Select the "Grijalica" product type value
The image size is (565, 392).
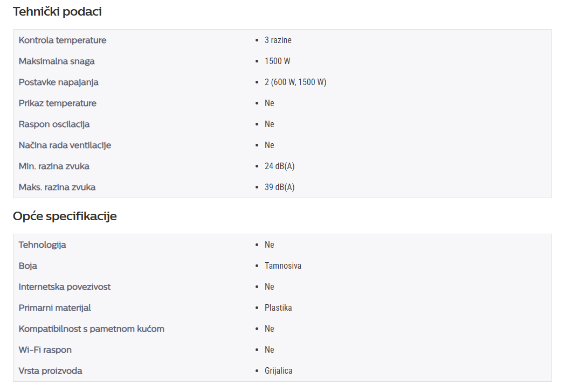coord(278,371)
